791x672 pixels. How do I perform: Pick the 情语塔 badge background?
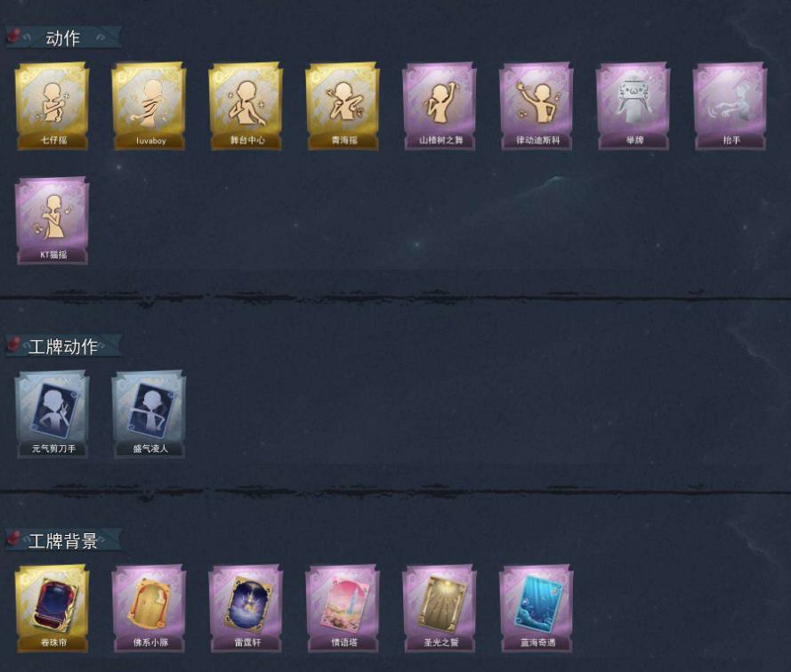coord(343,609)
